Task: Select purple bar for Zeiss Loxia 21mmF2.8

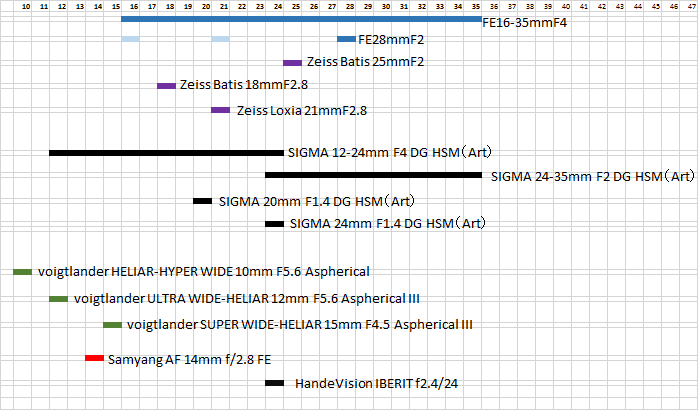Action: coord(220,110)
